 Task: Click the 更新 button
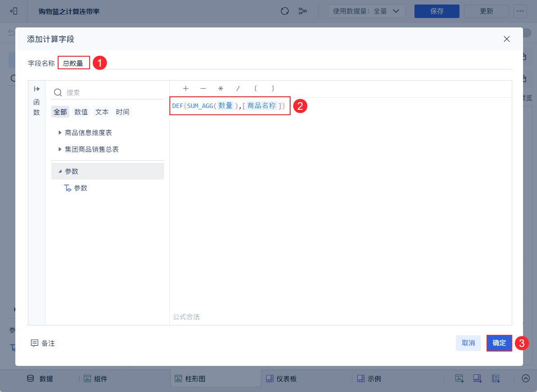(x=486, y=11)
